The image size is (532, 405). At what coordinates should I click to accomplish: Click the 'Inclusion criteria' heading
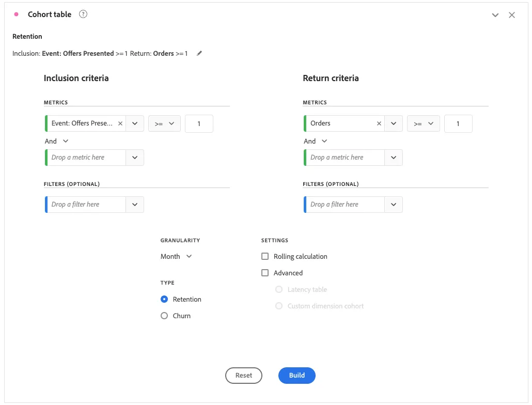tap(76, 78)
